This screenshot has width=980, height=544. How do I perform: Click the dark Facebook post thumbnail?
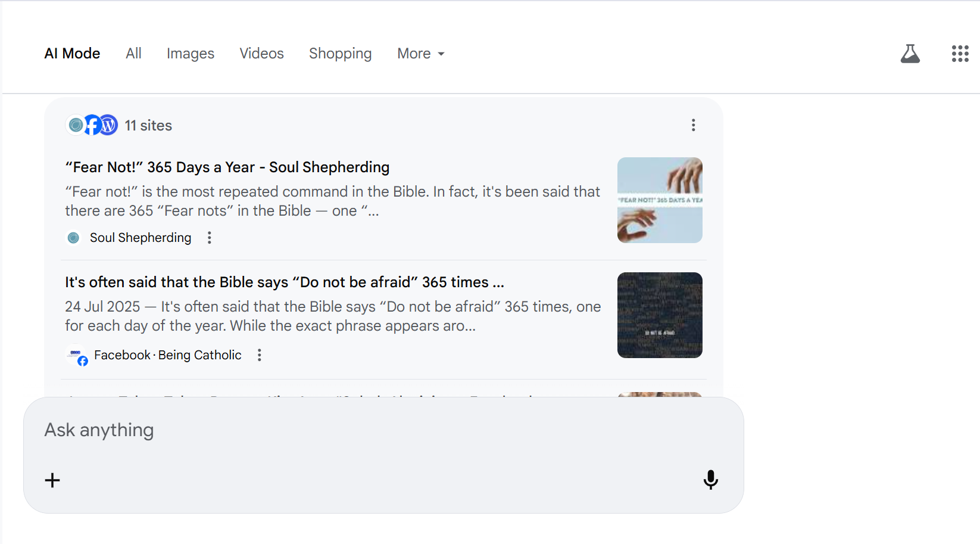point(659,315)
